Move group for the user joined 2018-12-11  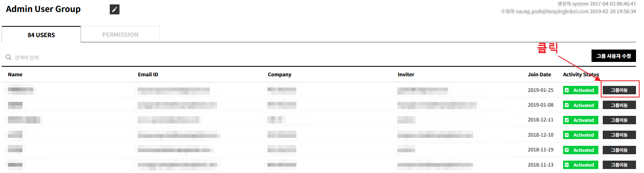[619, 120]
